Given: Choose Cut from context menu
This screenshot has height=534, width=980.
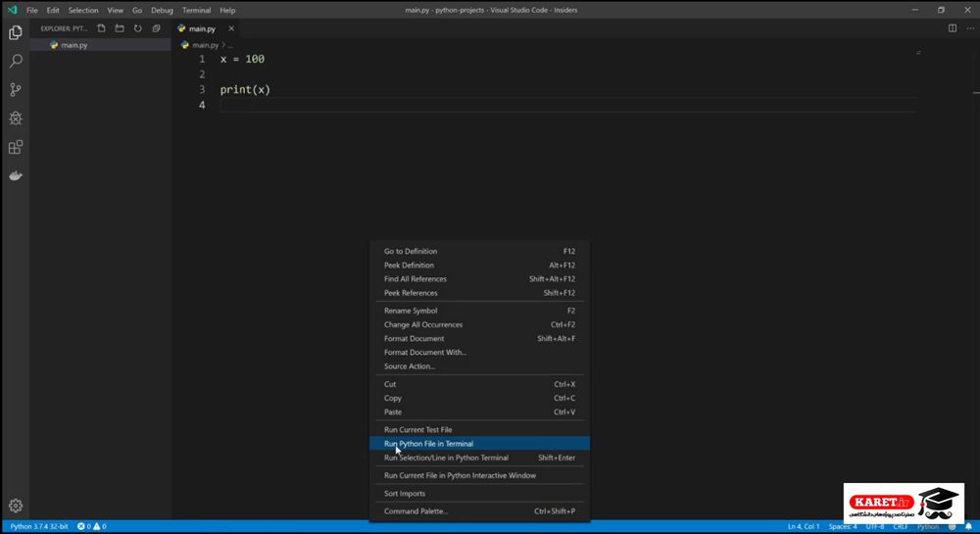Looking at the screenshot, I should coord(479,384).
